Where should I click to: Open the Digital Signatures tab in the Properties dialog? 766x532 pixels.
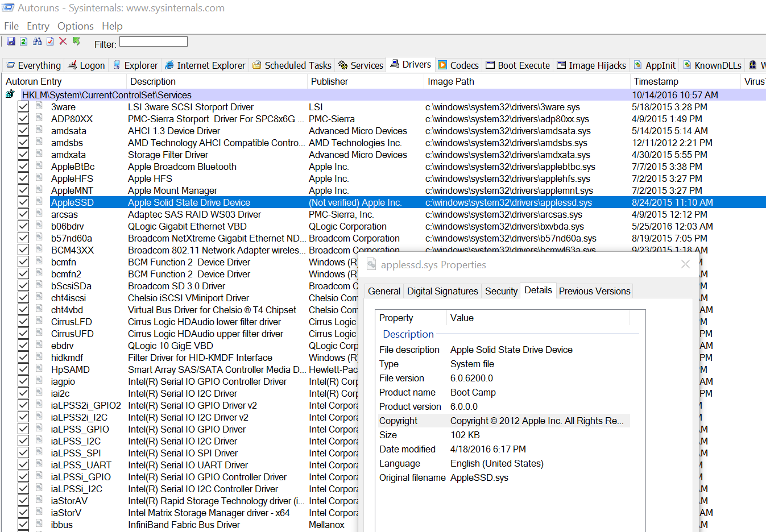pos(442,291)
